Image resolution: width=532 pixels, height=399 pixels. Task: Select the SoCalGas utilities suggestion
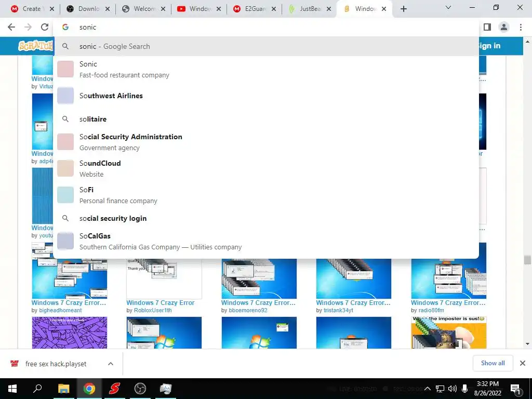pos(266,241)
